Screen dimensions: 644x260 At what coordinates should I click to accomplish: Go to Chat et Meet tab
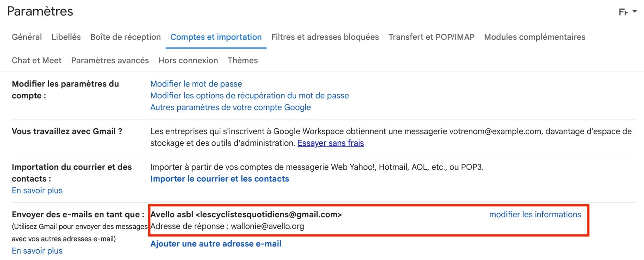tap(36, 60)
